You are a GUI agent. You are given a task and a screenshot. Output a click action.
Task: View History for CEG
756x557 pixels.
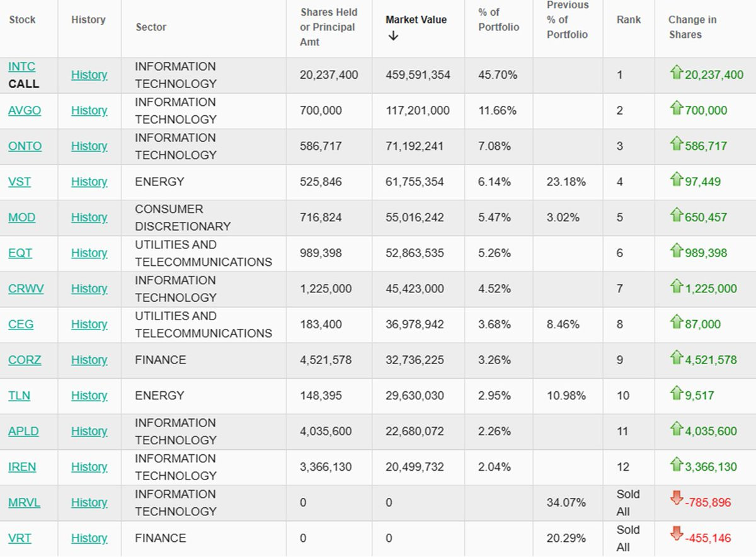pos(89,324)
